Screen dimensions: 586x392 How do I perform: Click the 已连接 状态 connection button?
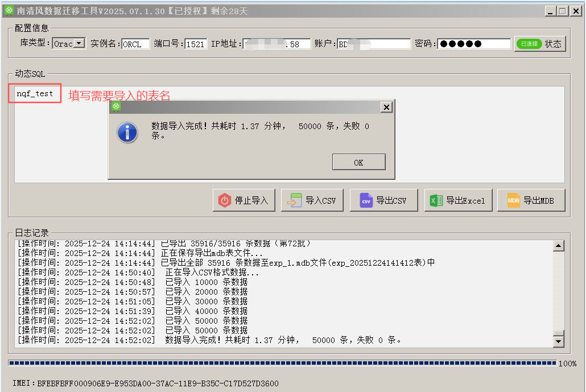coord(540,44)
